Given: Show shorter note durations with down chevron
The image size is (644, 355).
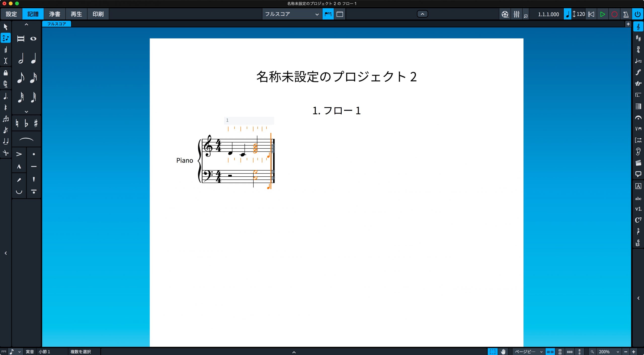Looking at the screenshot, I should (26, 111).
